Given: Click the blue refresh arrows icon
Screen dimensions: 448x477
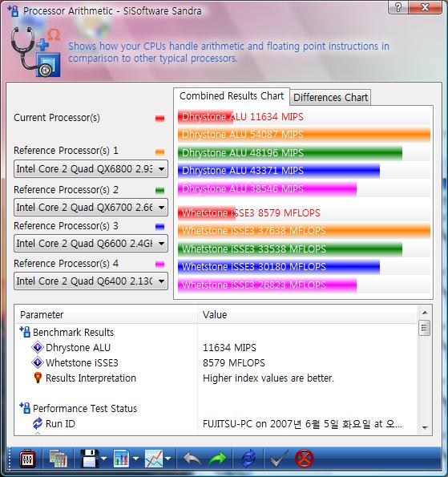Looking at the screenshot, I should 248,459.
